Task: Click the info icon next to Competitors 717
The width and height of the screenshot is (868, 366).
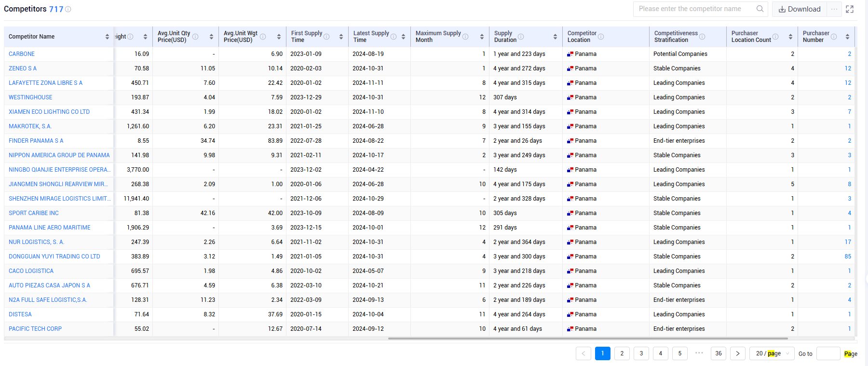Action: click(x=68, y=9)
